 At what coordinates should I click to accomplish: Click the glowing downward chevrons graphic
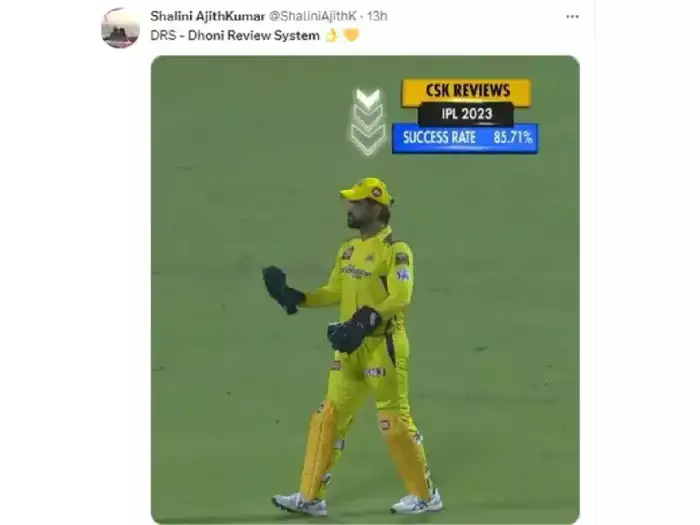(368, 121)
